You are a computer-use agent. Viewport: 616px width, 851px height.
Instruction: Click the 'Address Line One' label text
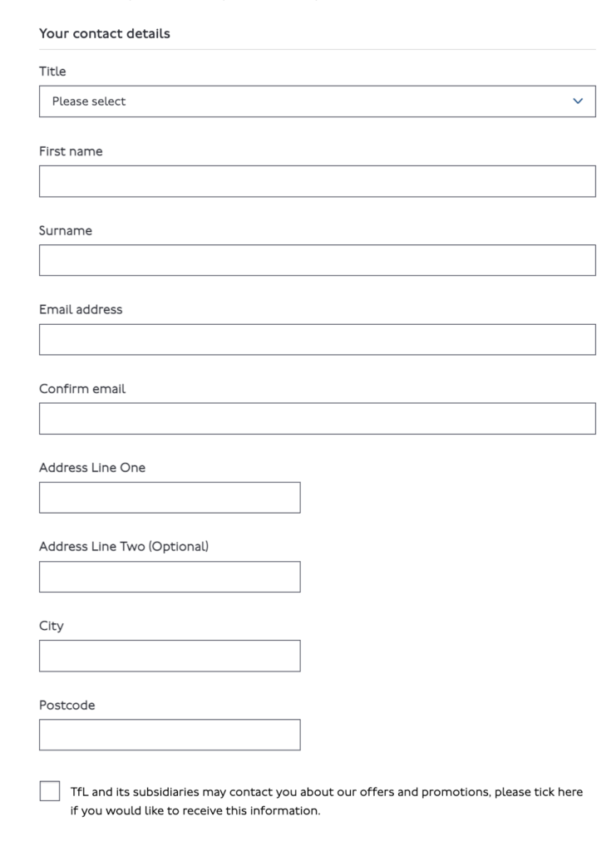(x=92, y=467)
